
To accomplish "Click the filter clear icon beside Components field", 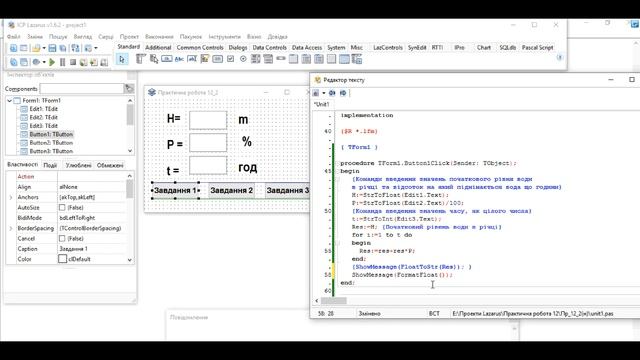I will tap(129, 89).
